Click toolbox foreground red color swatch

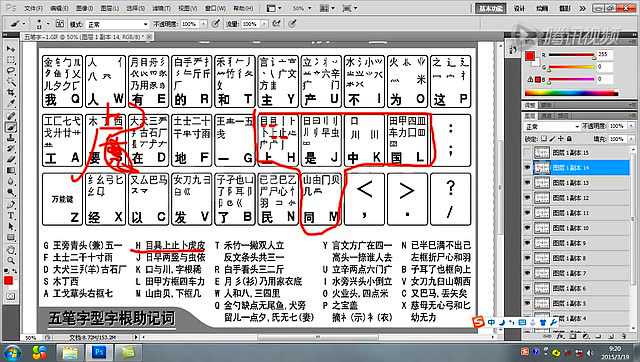point(8,281)
